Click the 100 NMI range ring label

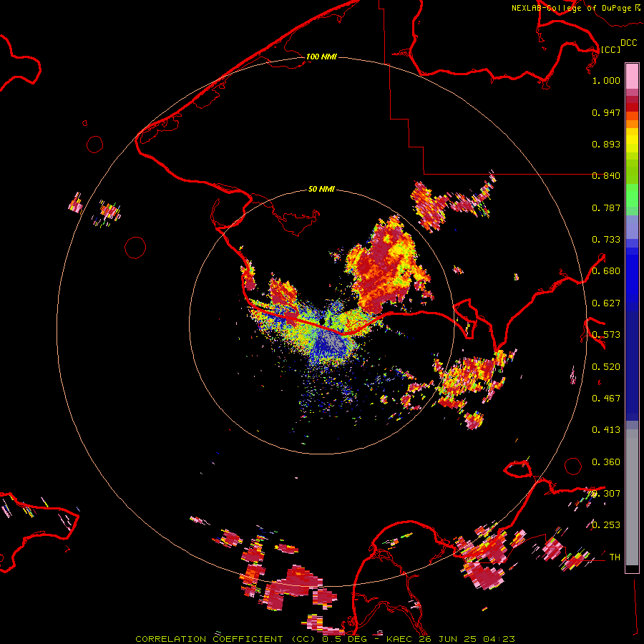coord(321,57)
